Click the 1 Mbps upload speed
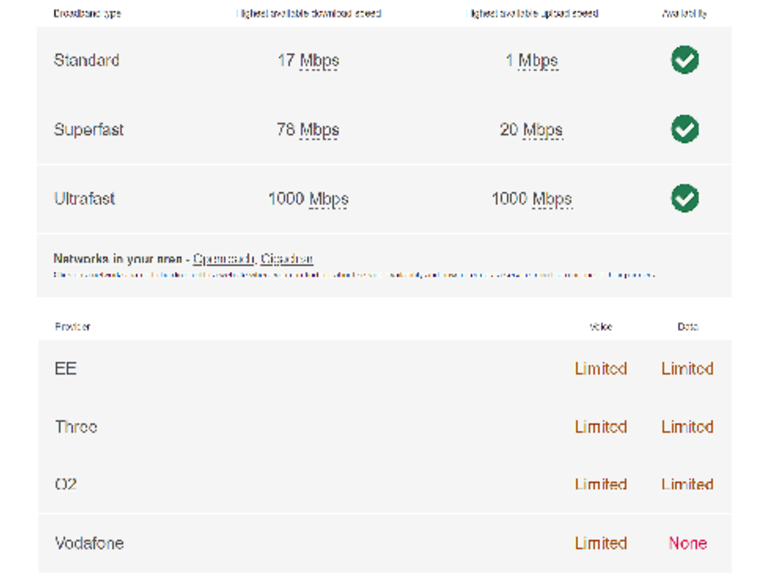This screenshot has height=576, width=768. tap(531, 61)
